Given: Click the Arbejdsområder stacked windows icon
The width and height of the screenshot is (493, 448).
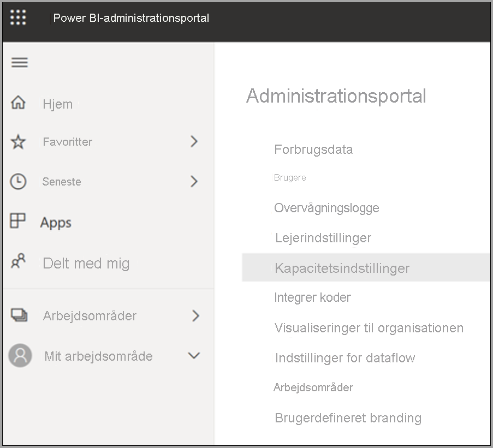Looking at the screenshot, I should pos(19,315).
